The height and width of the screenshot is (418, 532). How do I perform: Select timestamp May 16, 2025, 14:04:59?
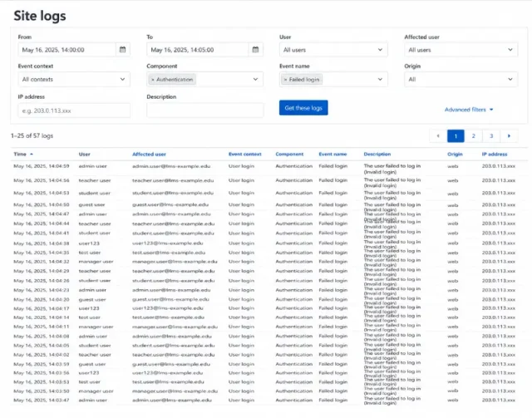[x=41, y=166]
